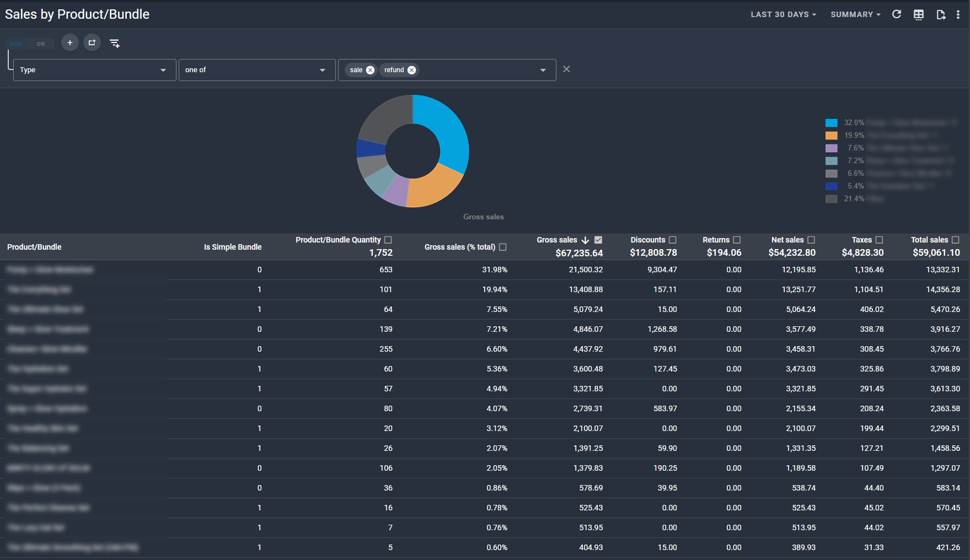
Task: Enable the Discounts column checkbox
Action: [x=673, y=240]
